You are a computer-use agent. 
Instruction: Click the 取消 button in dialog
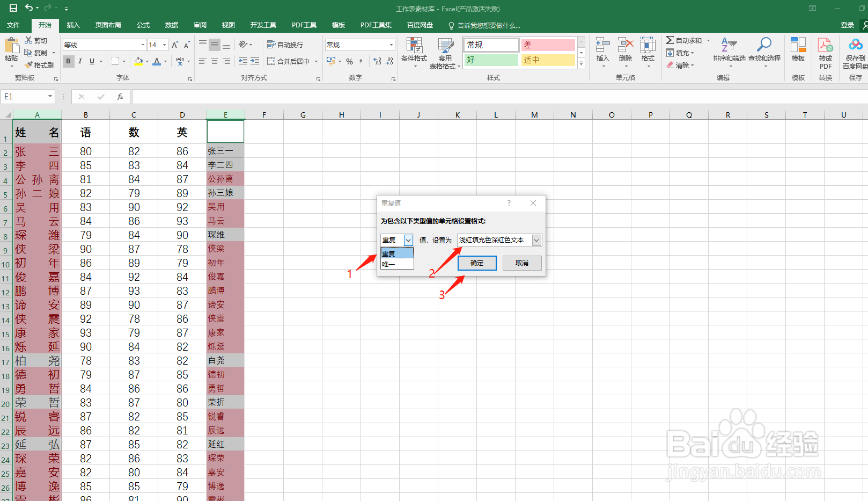(522, 263)
